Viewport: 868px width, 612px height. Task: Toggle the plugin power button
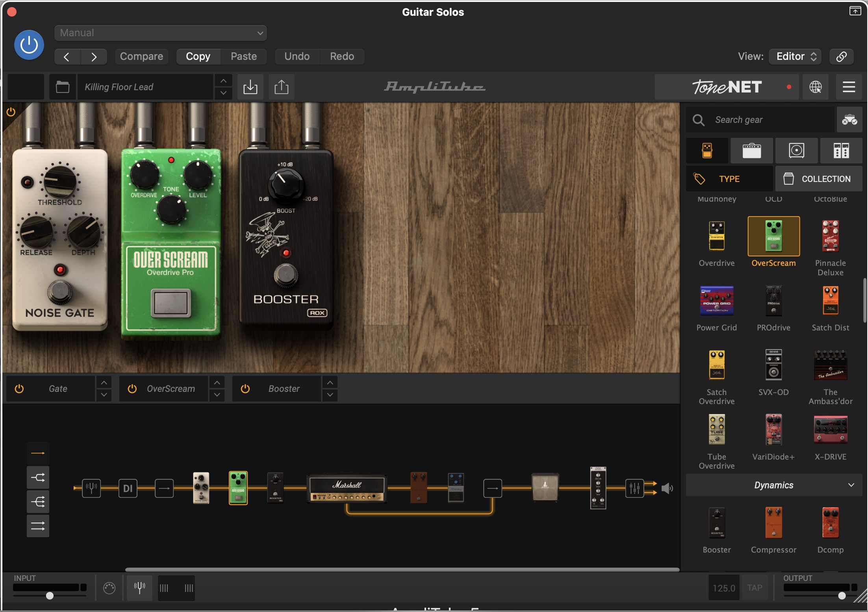[29, 45]
